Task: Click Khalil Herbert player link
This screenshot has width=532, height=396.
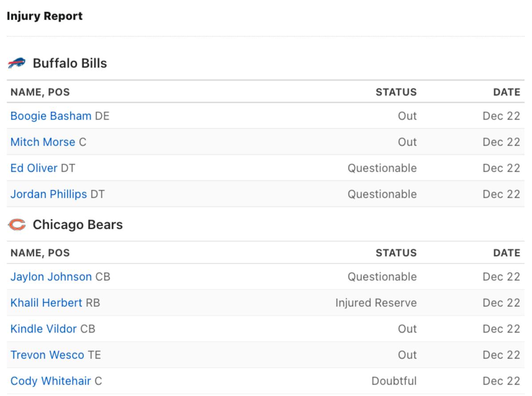Action: (x=46, y=303)
